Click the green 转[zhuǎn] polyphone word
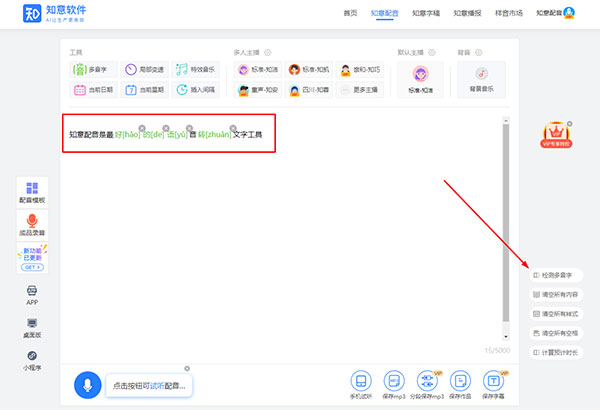The image size is (600, 410). point(215,135)
